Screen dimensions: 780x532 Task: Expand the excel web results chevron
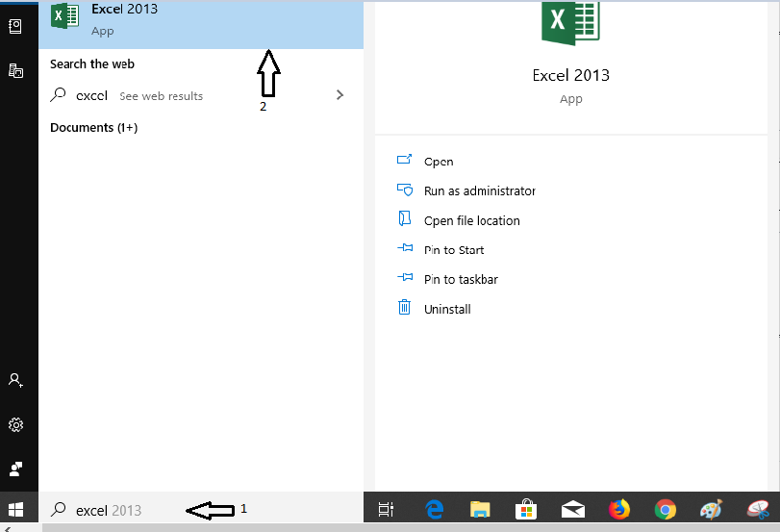point(340,95)
